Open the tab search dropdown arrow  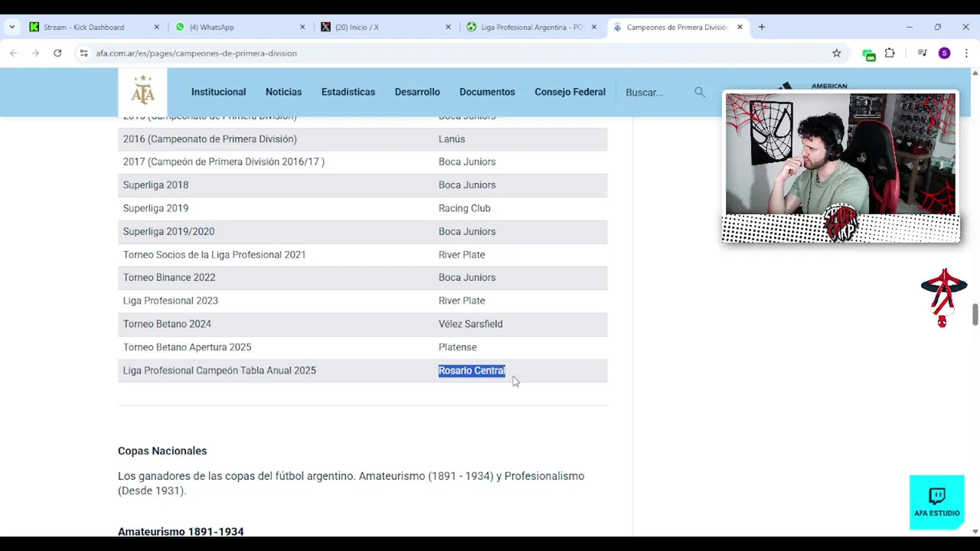click(11, 27)
